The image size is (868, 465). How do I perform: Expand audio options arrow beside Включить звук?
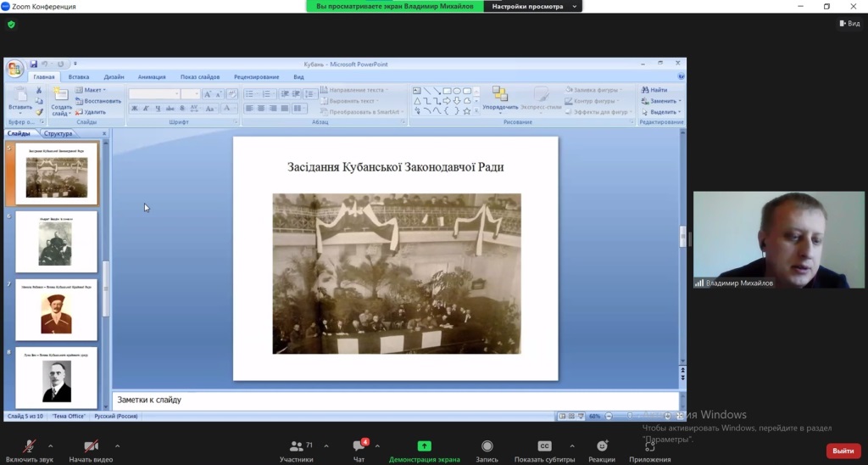[x=50, y=445]
